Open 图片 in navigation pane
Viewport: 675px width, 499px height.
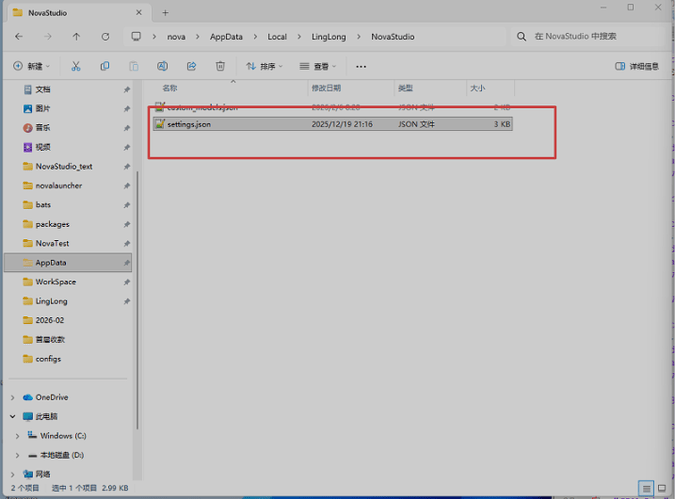pos(43,108)
